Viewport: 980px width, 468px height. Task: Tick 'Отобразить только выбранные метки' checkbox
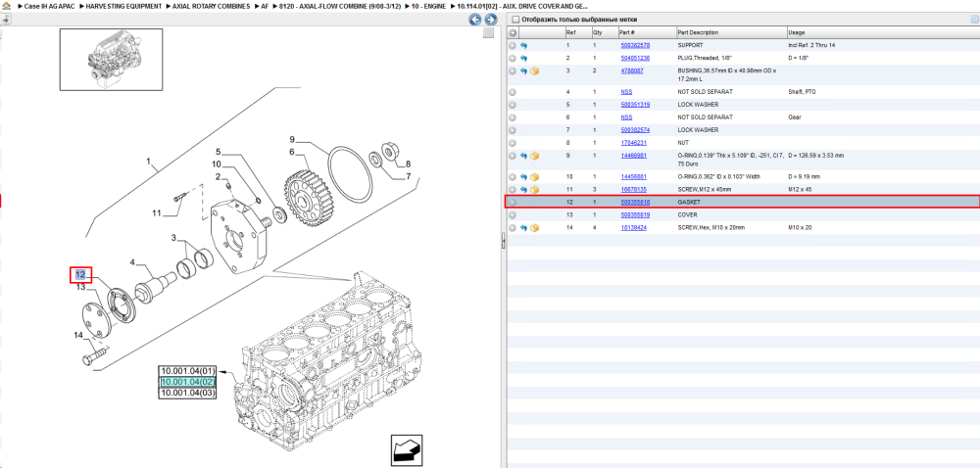(515, 20)
